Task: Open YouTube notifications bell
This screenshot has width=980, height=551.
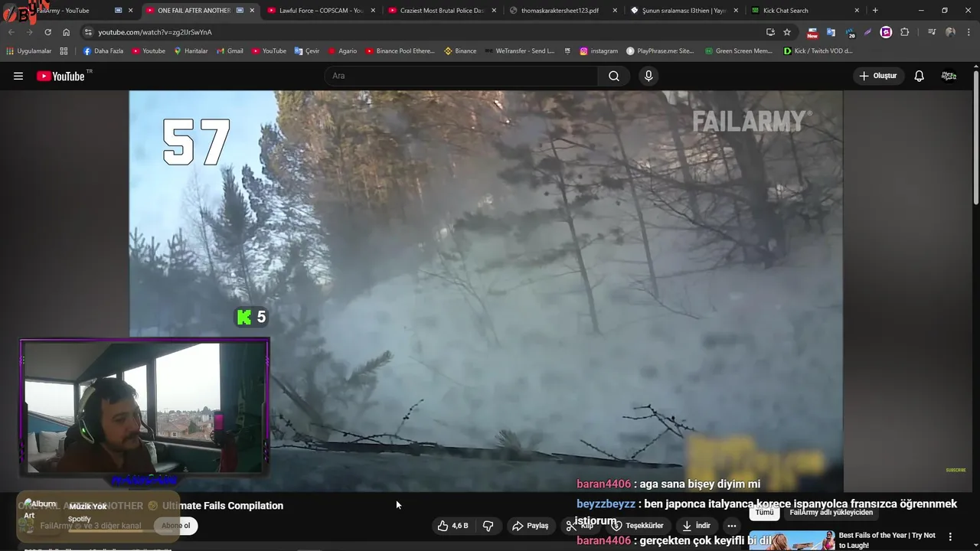Action: [x=920, y=76]
